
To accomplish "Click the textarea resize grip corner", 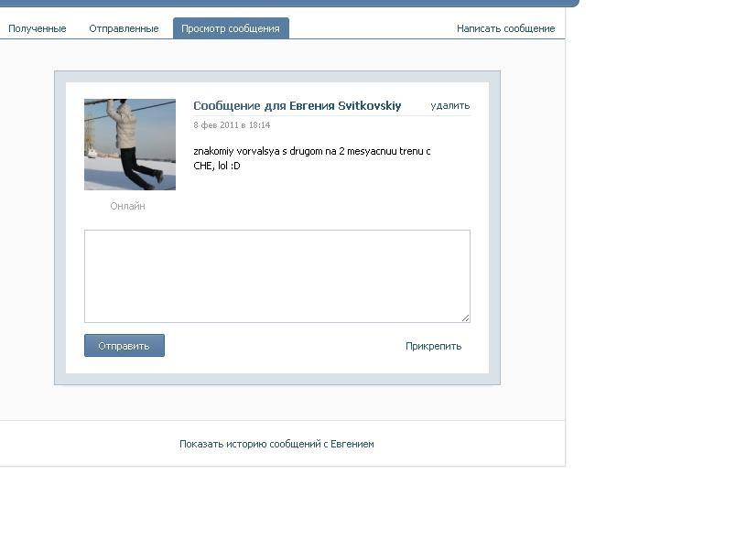I will [465, 318].
